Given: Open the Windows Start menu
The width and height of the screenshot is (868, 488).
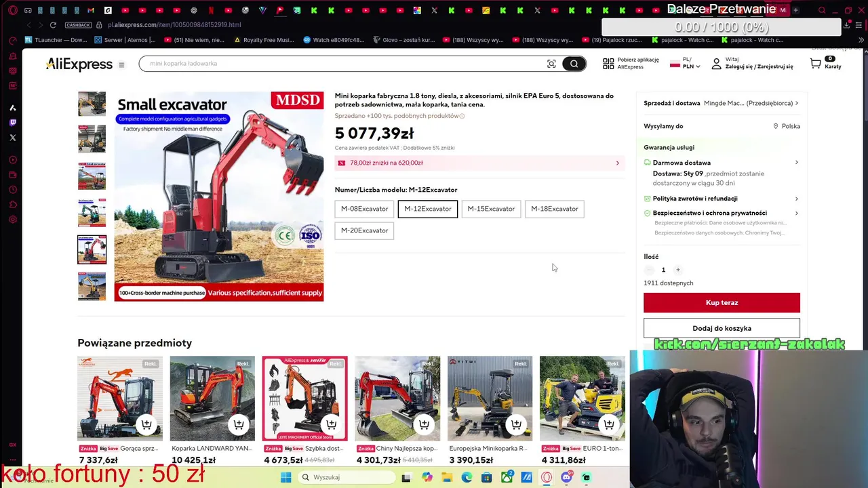Looking at the screenshot, I should coord(285,478).
